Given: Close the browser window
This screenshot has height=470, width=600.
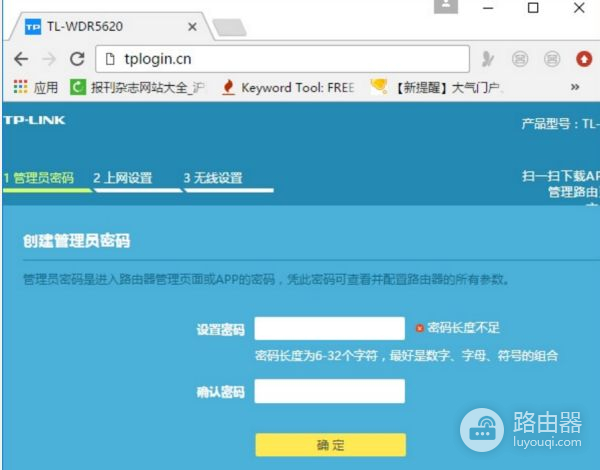Looking at the screenshot, I should tap(579, 8).
